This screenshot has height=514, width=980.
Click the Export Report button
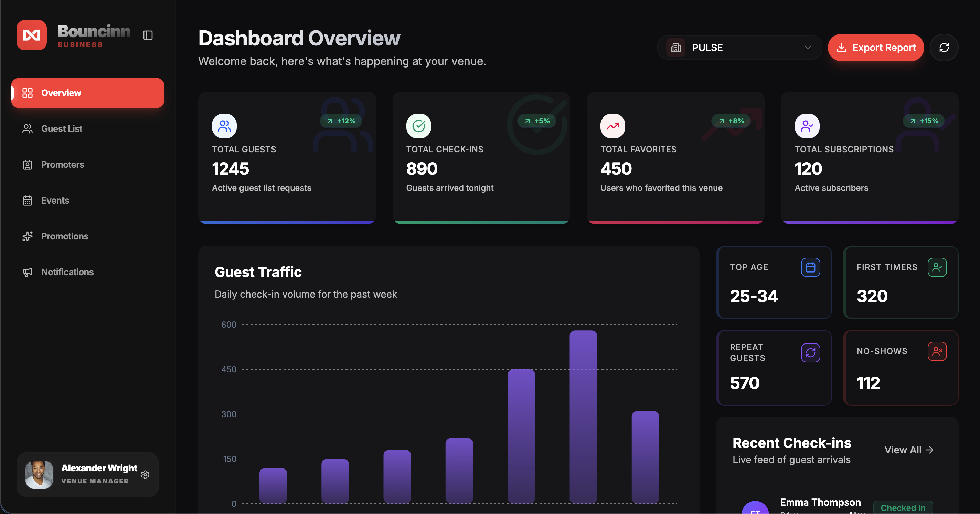pos(876,48)
